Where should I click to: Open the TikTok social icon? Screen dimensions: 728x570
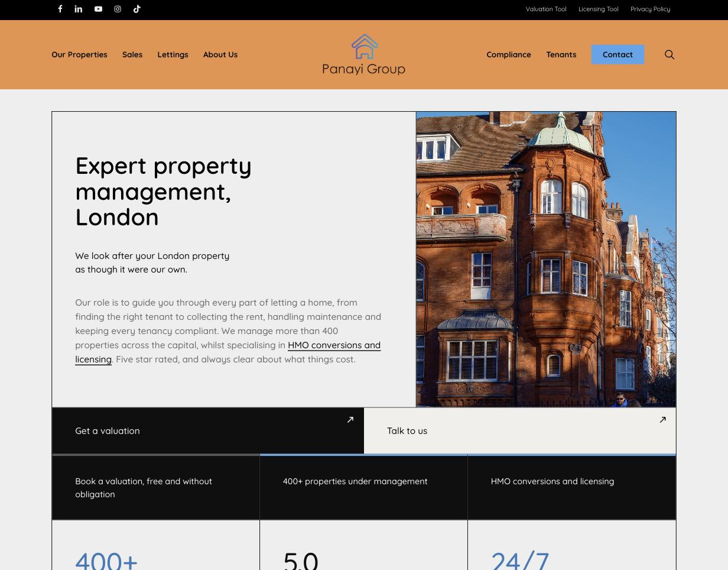[x=137, y=9]
